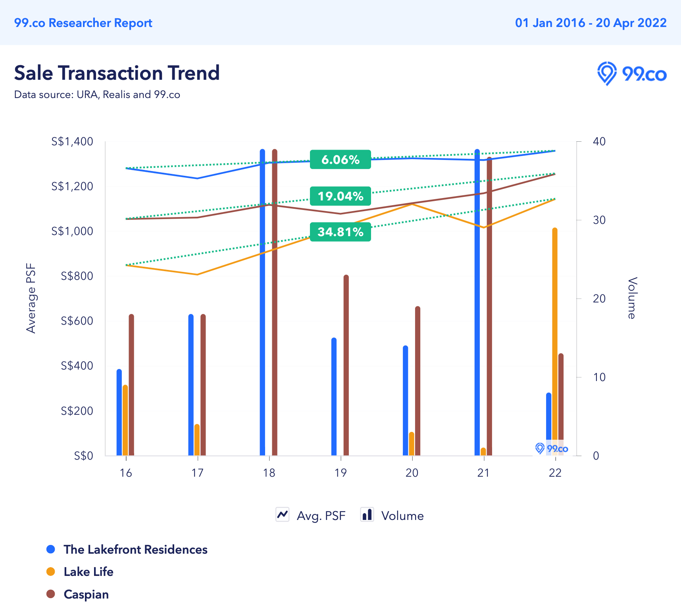Click year 17 on the x-axis

coord(197,473)
